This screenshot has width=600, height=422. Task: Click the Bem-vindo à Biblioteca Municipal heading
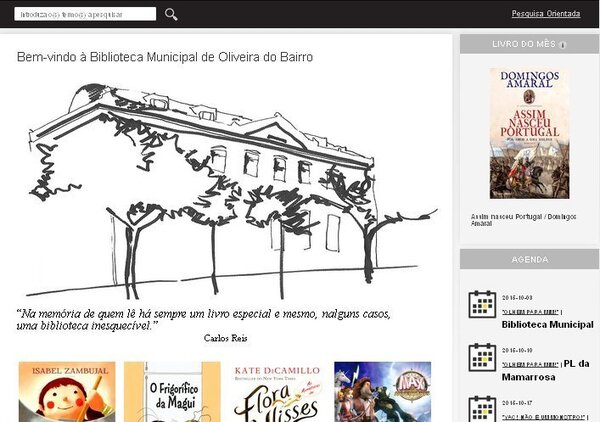[165, 57]
